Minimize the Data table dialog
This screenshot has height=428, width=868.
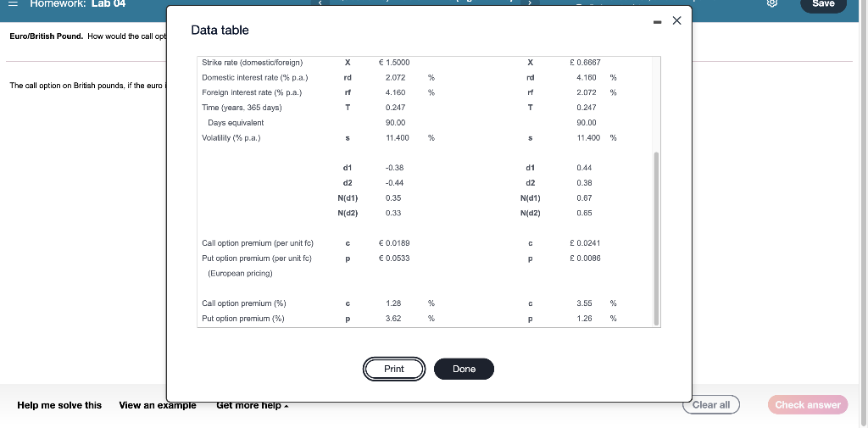point(657,22)
